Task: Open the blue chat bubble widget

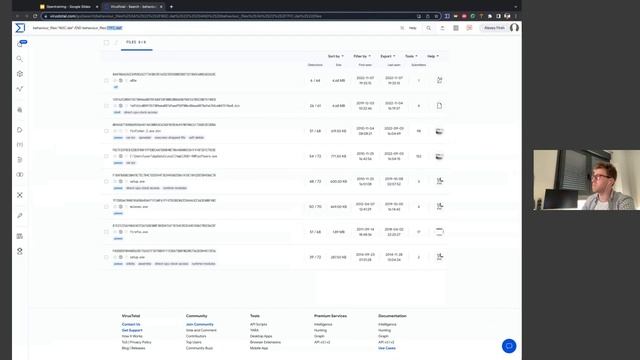Action: coord(509,346)
